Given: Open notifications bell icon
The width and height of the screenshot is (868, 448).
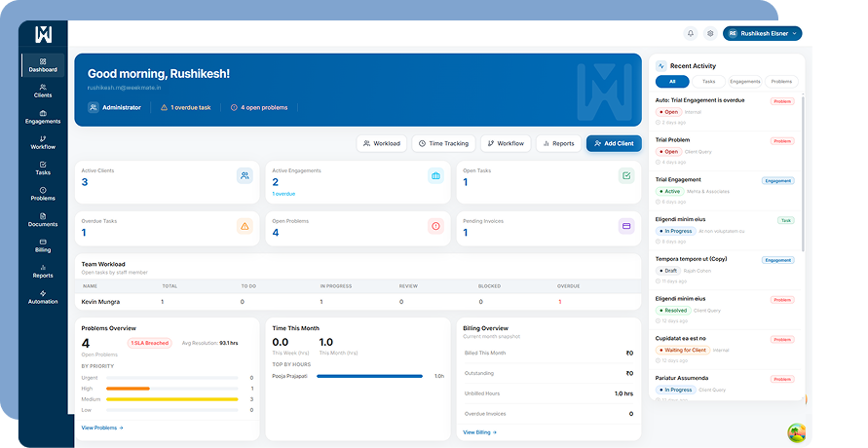Looking at the screenshot, I should pos(691,33).
